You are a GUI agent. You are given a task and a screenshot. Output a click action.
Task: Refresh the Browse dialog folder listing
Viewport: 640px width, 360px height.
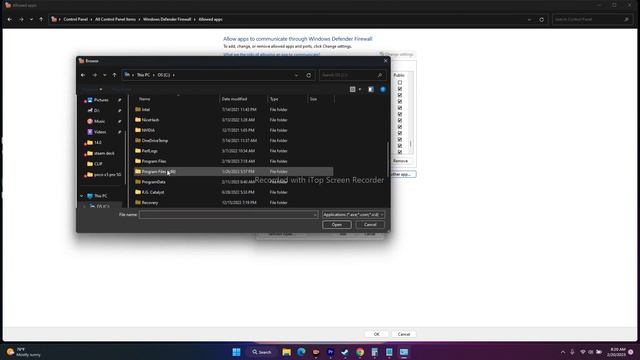pos(309,75)
